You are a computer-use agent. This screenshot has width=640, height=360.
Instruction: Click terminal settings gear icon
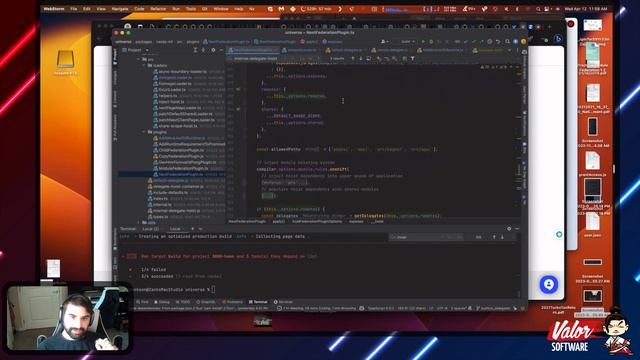(509, 229)
